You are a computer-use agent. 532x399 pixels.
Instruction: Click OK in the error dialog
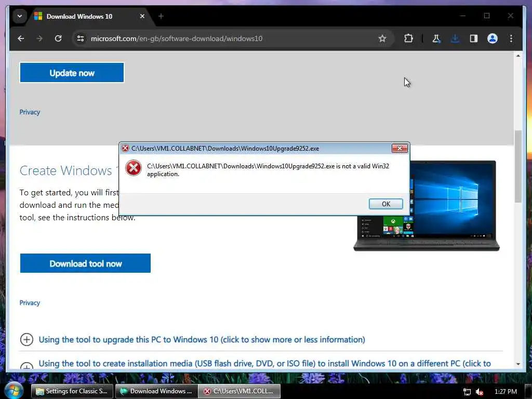click(386, 204)
